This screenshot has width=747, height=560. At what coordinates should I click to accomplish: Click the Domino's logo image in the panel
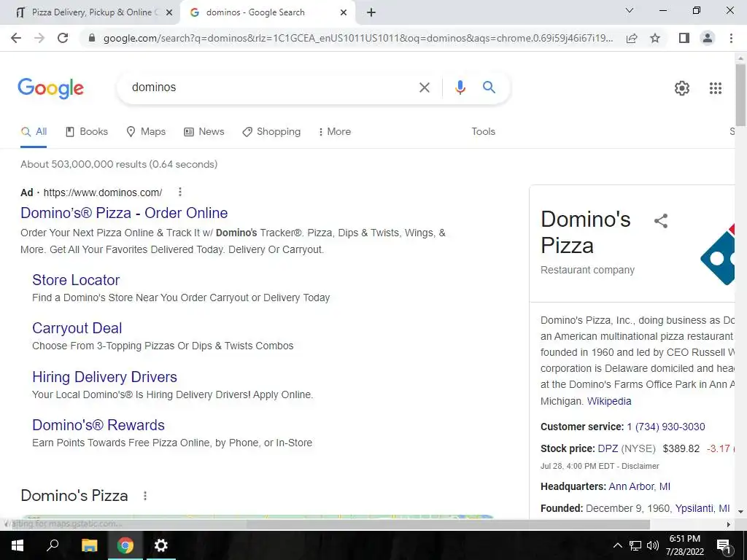point(718,254)
